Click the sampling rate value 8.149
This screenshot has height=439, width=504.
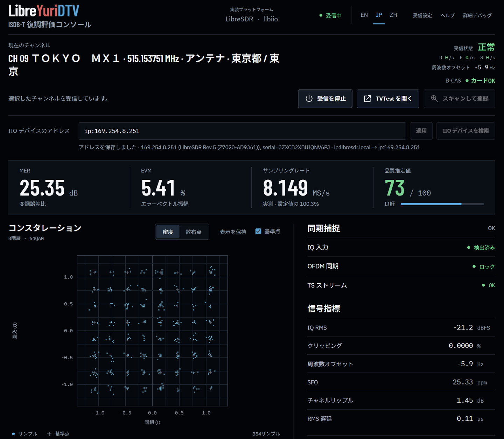(x=286, y=188)
